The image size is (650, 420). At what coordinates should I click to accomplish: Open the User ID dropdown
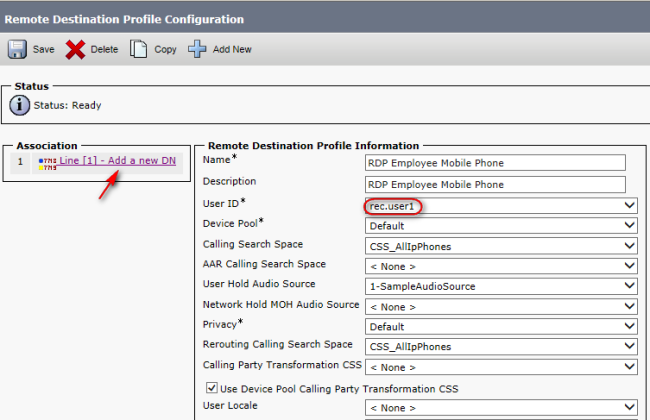500,205
